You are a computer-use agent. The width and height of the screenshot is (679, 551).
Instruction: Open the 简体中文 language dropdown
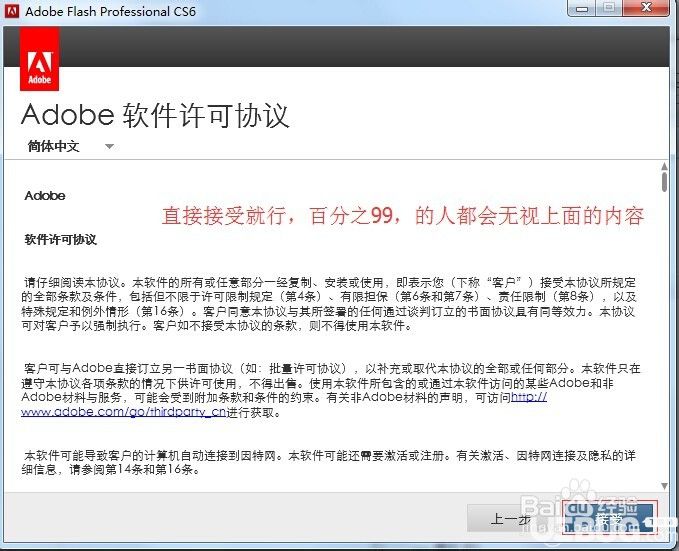click(71, 146)
